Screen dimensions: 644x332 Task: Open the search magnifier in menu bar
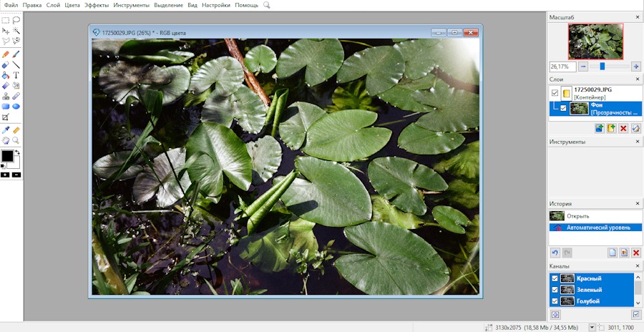click(267, 5)
